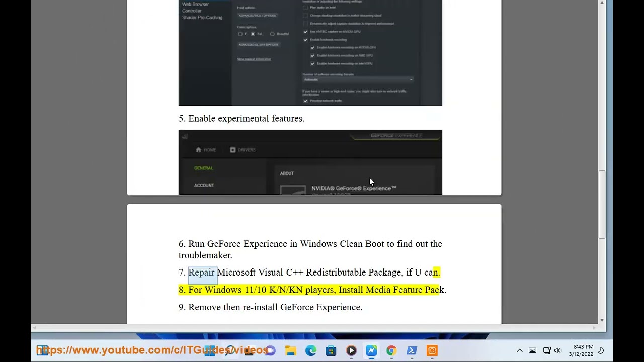This screenshot has width=644, height=362.
Task: Open DRIVERS tab in GeForce Experience screenshot
Action: (x=243, y=150)
